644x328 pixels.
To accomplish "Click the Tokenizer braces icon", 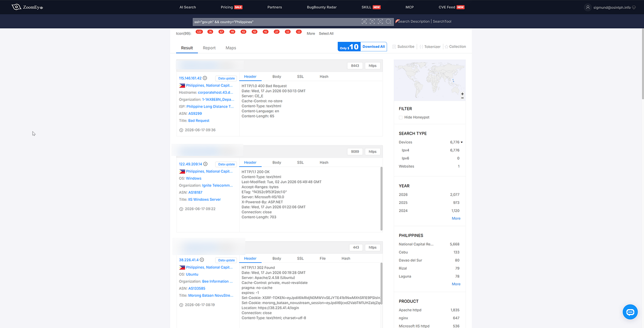I will click(x=421, y=47).
